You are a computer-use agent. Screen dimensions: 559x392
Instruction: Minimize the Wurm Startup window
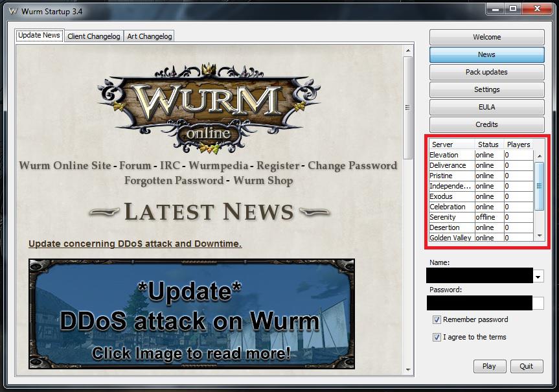tap(495, 9)
